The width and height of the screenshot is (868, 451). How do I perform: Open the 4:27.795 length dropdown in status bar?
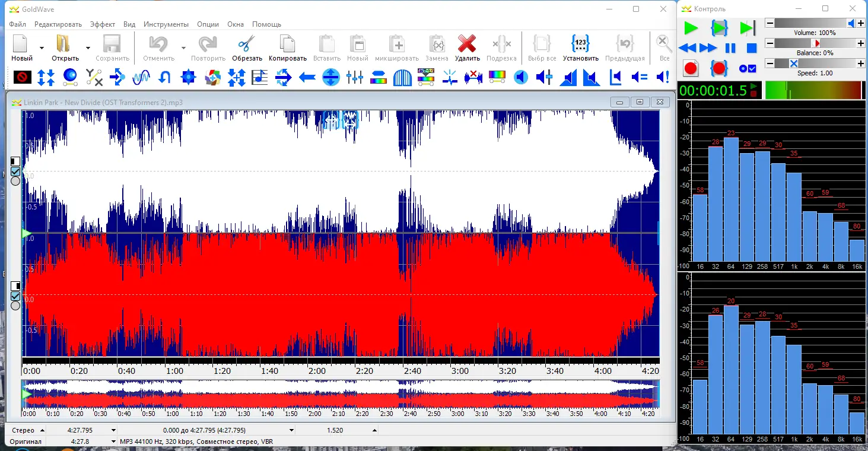pyautogui.click(x=113, y=430)
